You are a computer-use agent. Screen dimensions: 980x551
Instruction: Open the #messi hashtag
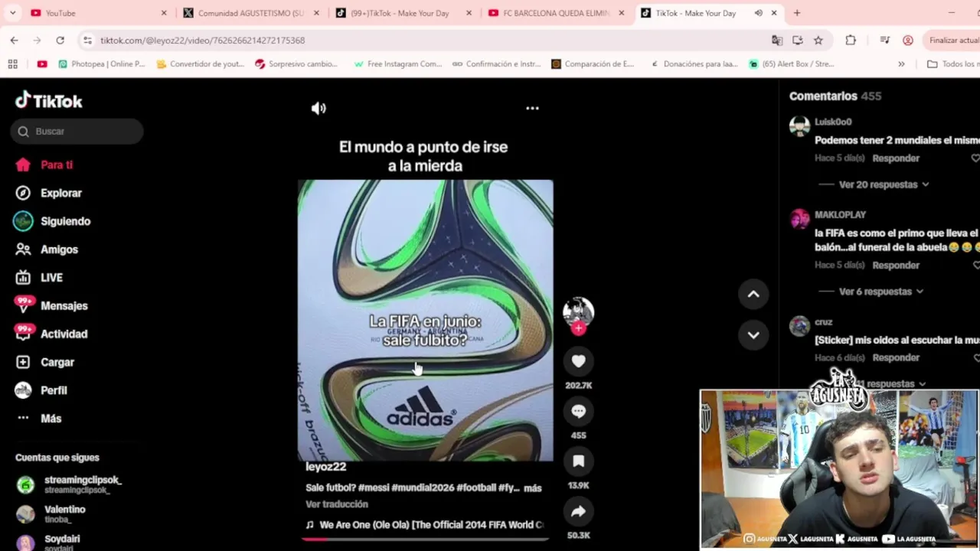coord(373,488)
